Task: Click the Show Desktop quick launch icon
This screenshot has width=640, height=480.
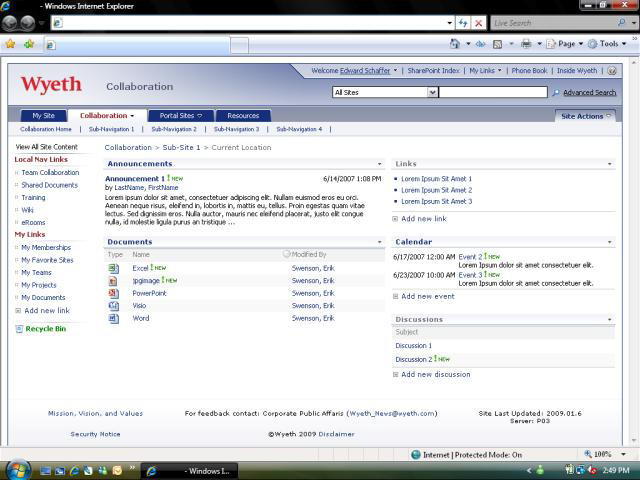Action: coord(45,471)
